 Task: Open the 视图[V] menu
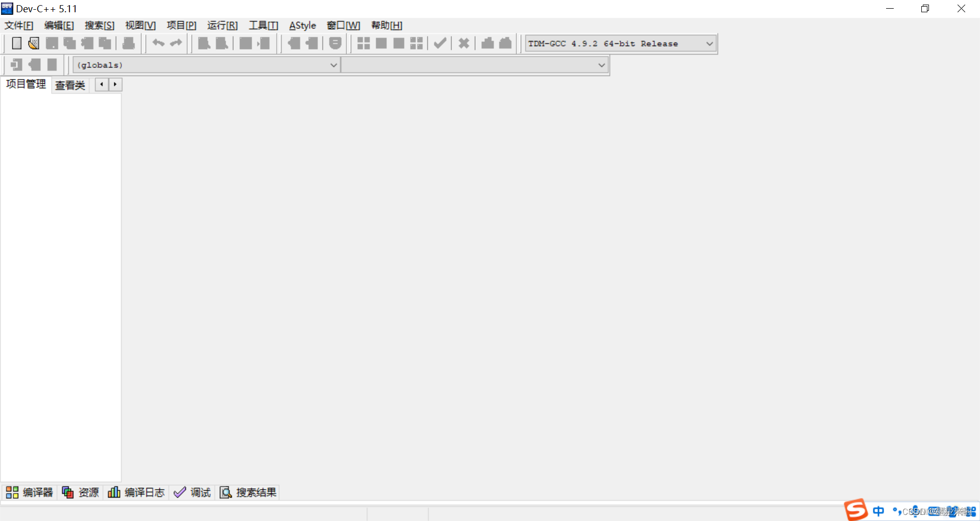pos(140,26)
